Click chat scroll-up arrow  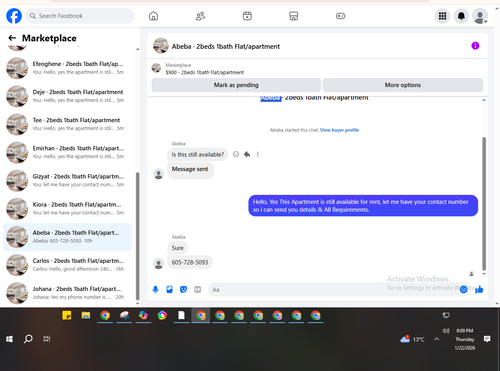point(484,100)
